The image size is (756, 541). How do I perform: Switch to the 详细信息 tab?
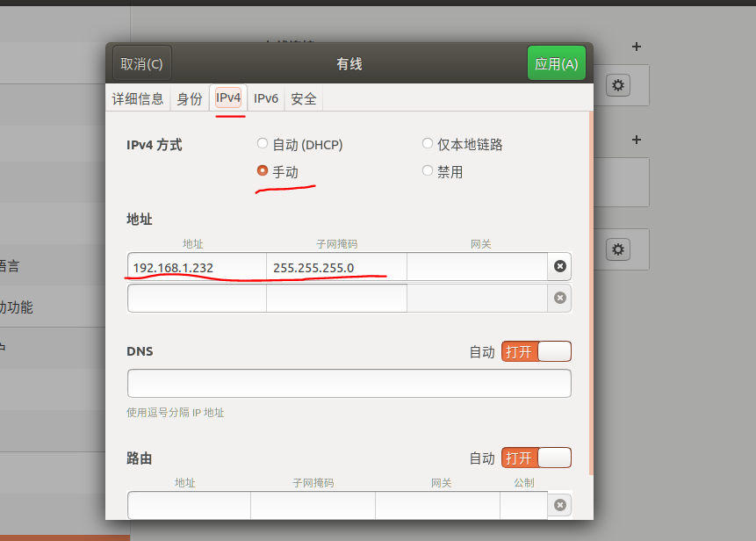(x=138, y=98)
